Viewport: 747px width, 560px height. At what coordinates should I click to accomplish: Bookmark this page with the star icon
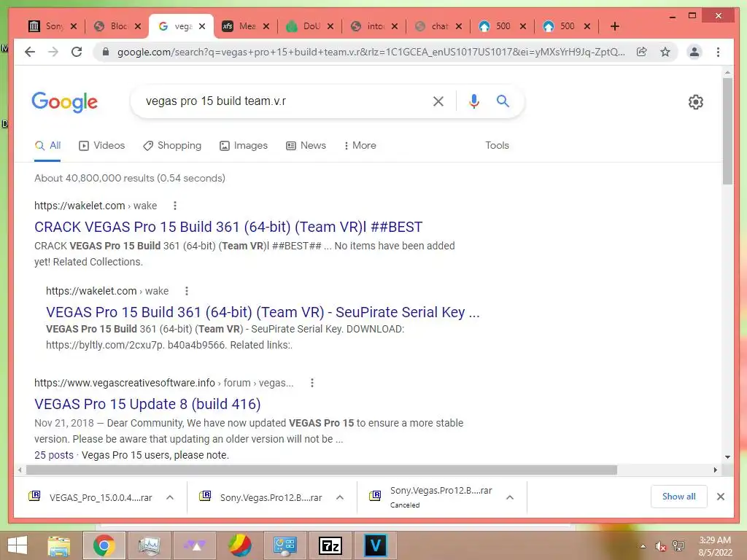point(665,52)
